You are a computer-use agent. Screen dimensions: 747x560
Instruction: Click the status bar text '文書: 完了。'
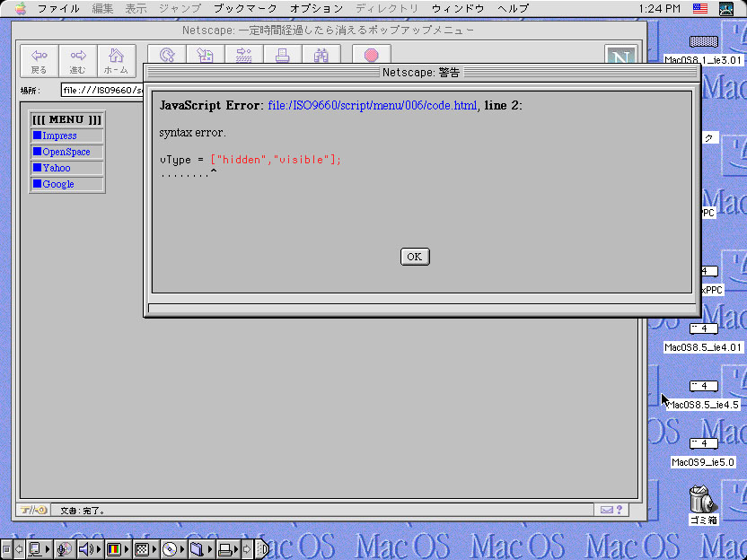tap(82, 511)
